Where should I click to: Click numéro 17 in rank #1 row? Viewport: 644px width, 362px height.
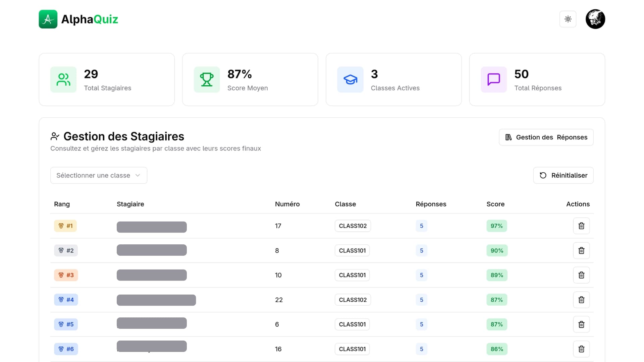(x=278, y=226)
